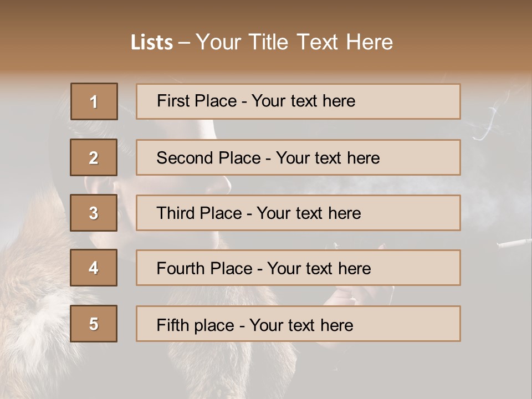Click the bold word "Lists" in title
532x399 pixels.
click(152, 42)
